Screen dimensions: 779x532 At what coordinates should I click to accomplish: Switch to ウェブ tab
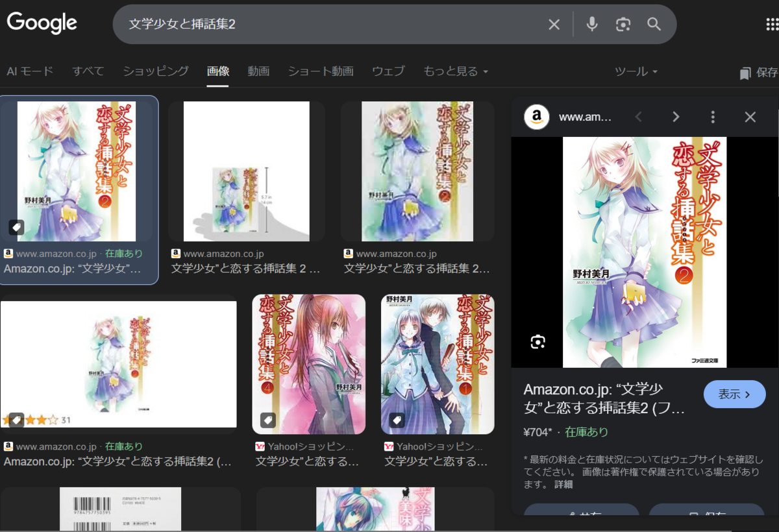tap(388, 71)
